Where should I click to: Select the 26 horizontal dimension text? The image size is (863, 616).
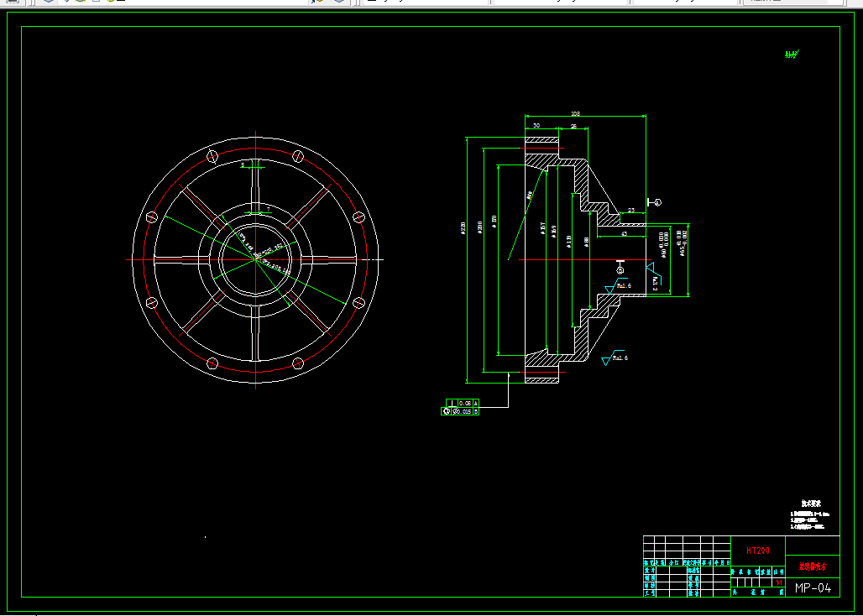tap(573, 127)
